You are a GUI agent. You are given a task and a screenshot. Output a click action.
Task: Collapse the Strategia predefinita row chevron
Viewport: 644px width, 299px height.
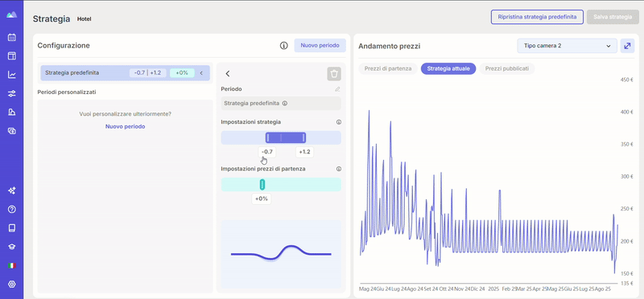coord(201,73)
